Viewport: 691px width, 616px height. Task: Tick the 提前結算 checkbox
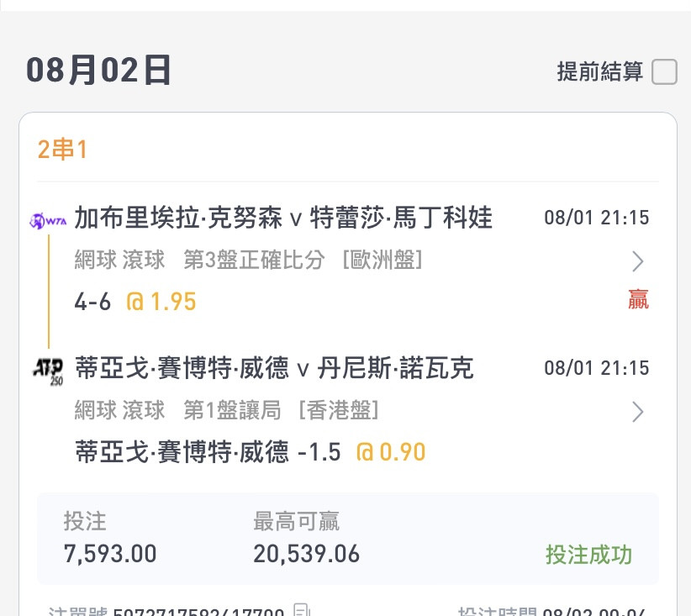point(664,72)
